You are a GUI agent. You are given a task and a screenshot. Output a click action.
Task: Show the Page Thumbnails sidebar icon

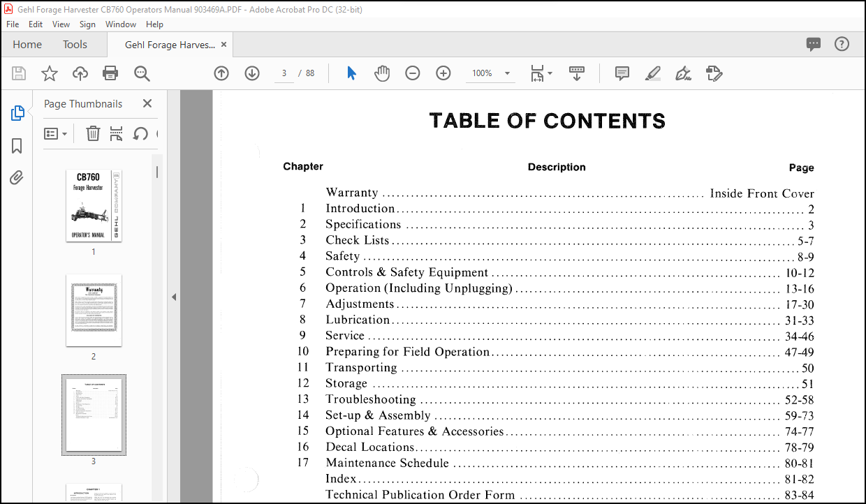(x=17, y=113)
